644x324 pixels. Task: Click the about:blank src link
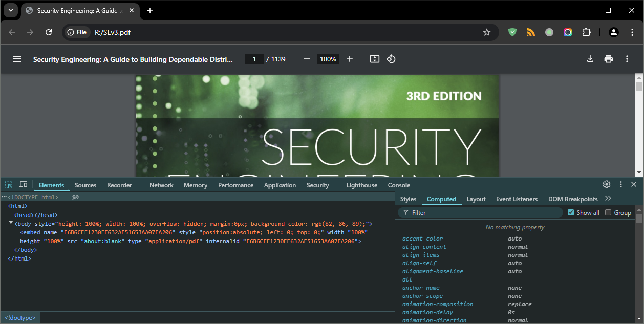[102, 241]
